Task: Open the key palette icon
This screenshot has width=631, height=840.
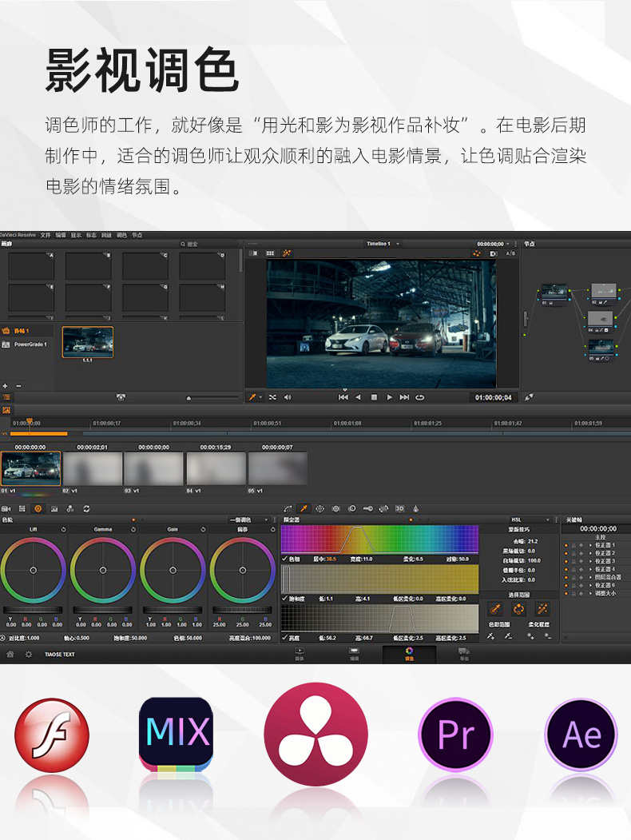Action: tap(367, 508)
